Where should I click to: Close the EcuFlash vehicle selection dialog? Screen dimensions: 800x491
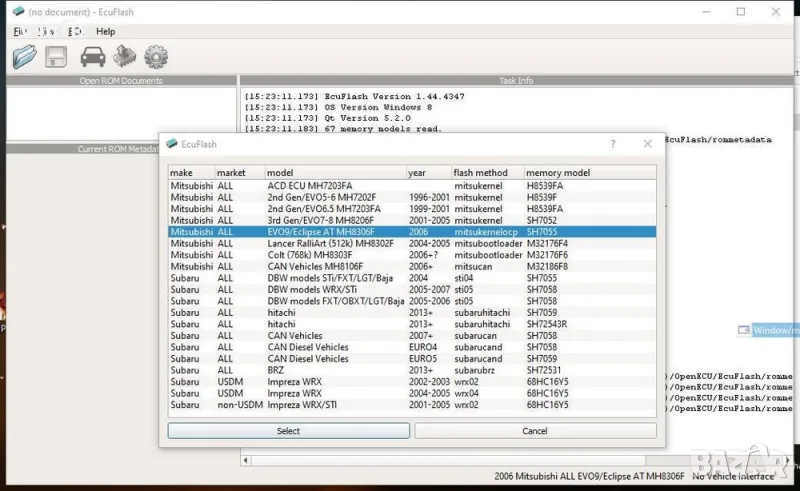coord(647,144)
